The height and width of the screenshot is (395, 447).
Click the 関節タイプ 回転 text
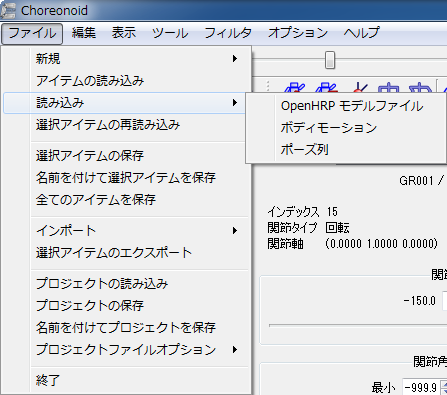(x=308, y=228)
